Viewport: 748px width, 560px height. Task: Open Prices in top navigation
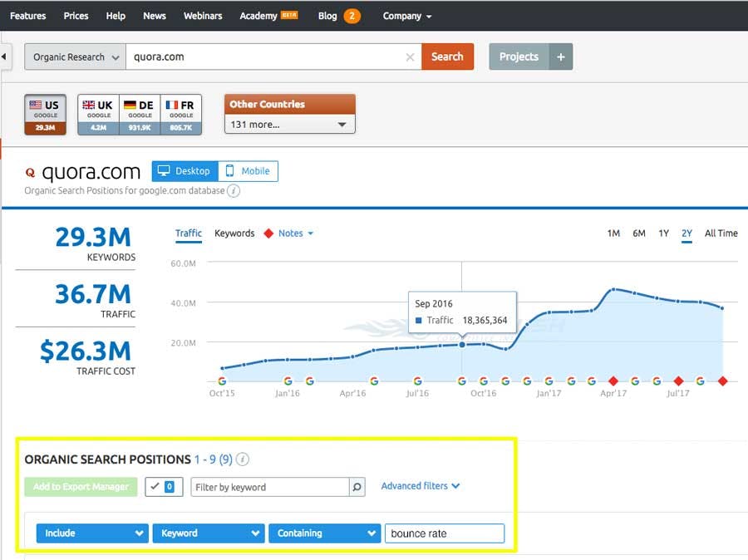[76, 16]
